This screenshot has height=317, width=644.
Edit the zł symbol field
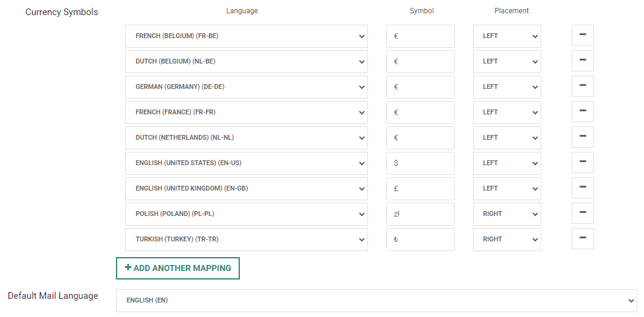[420, 214]
